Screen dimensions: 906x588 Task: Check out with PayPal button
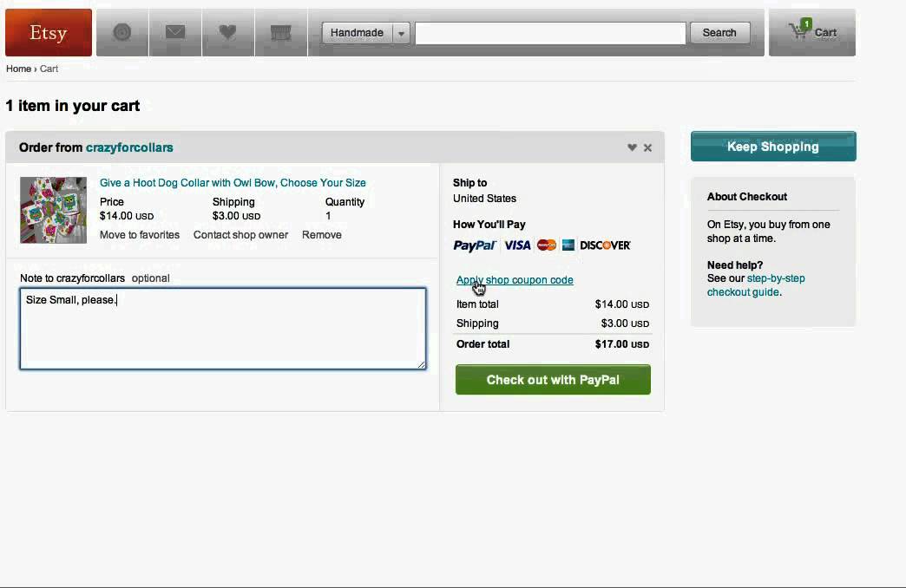coord(553,380)
